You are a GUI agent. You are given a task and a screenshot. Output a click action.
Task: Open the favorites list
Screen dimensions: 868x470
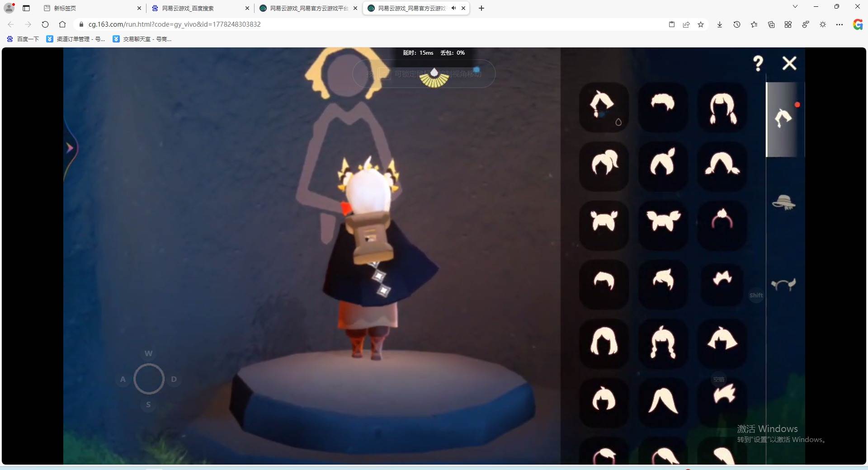[x=754, y=24]
